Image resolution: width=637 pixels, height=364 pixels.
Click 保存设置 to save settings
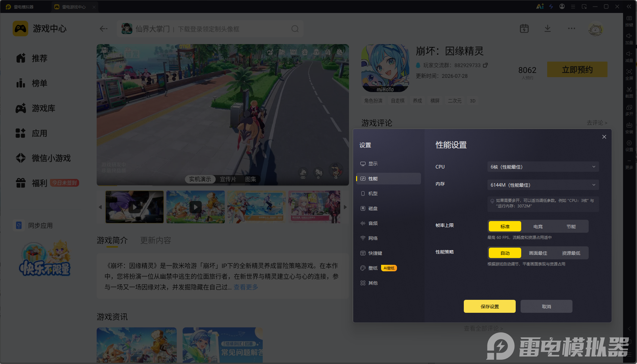(490, 306)
